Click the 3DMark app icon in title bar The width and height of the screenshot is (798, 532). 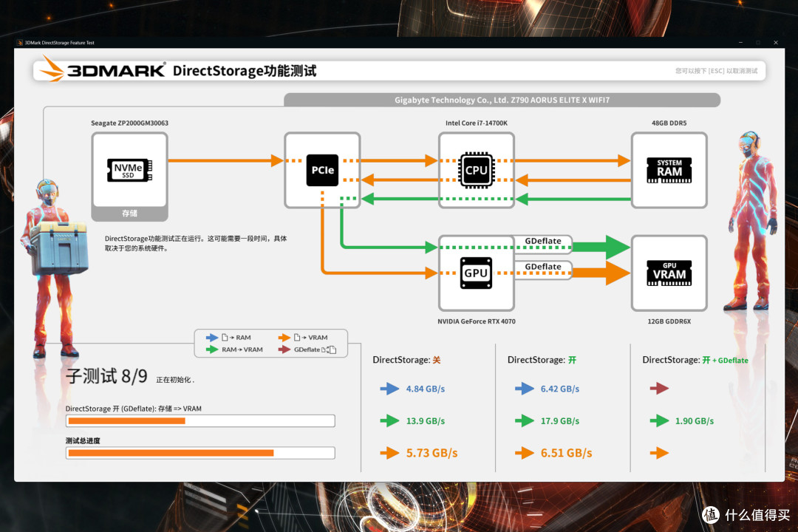click(x=20, y=43)
